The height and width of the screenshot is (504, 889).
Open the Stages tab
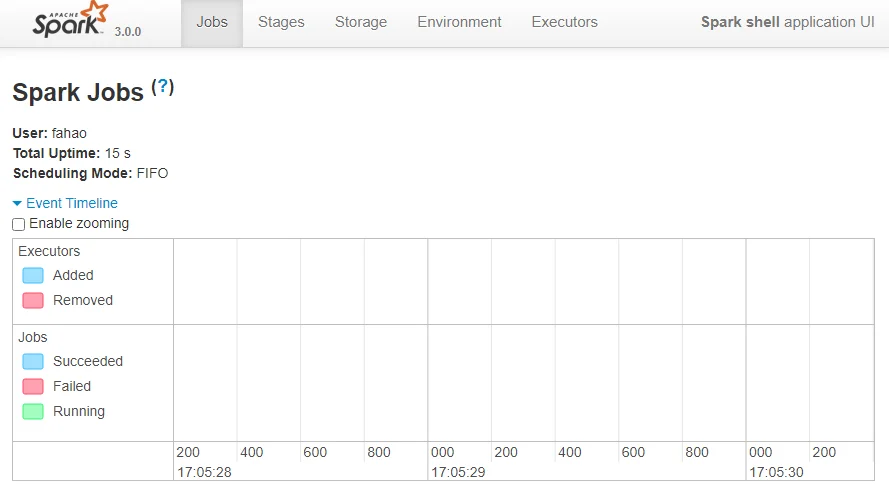pyautogui.click(x=281, y=22)
